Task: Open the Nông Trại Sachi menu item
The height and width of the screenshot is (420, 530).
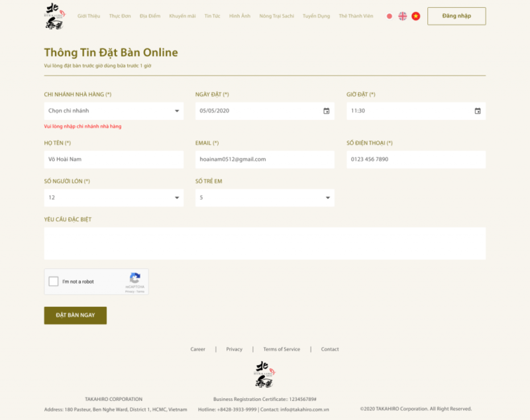Action: tap(276, 16)
